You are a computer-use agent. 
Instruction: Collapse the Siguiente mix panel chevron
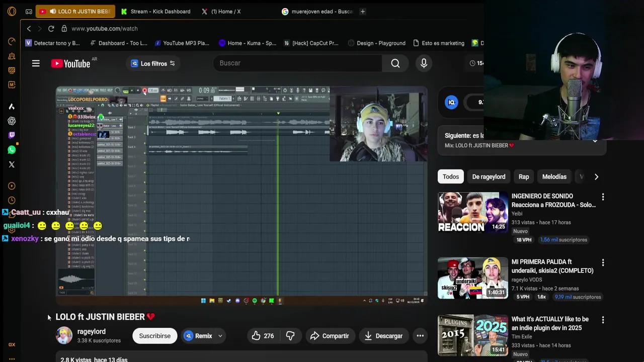point(595,141)
